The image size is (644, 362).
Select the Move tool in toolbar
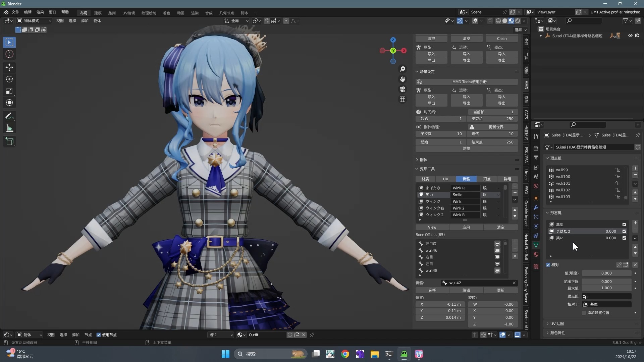click(x=10, y=67)
